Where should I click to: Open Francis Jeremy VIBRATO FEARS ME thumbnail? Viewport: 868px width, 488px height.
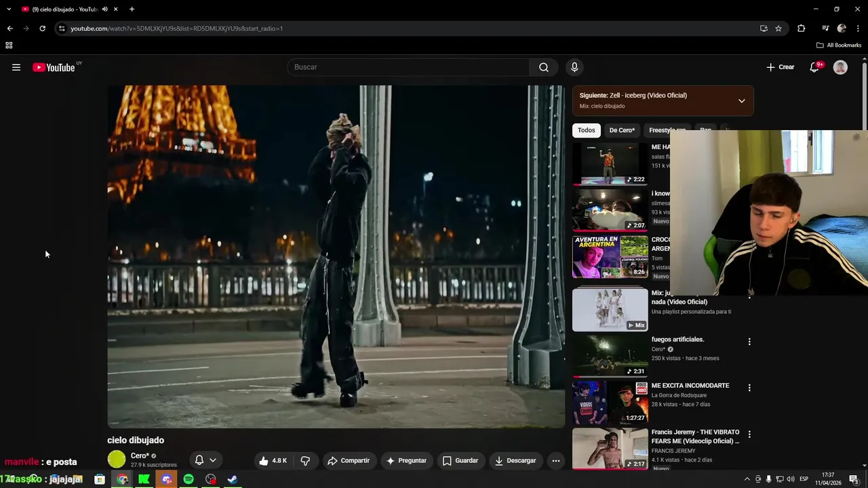tap(610, 448)
